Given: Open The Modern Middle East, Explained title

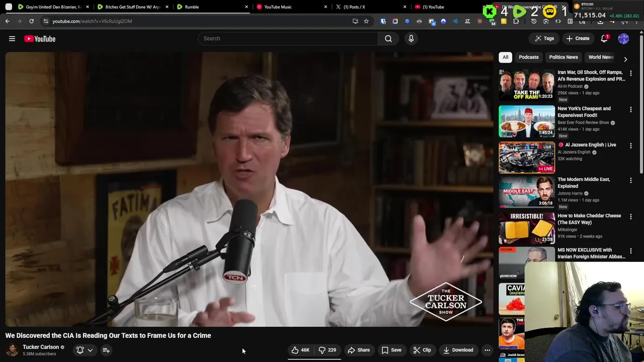Looking at the screenshot, I should click(584, 183).
